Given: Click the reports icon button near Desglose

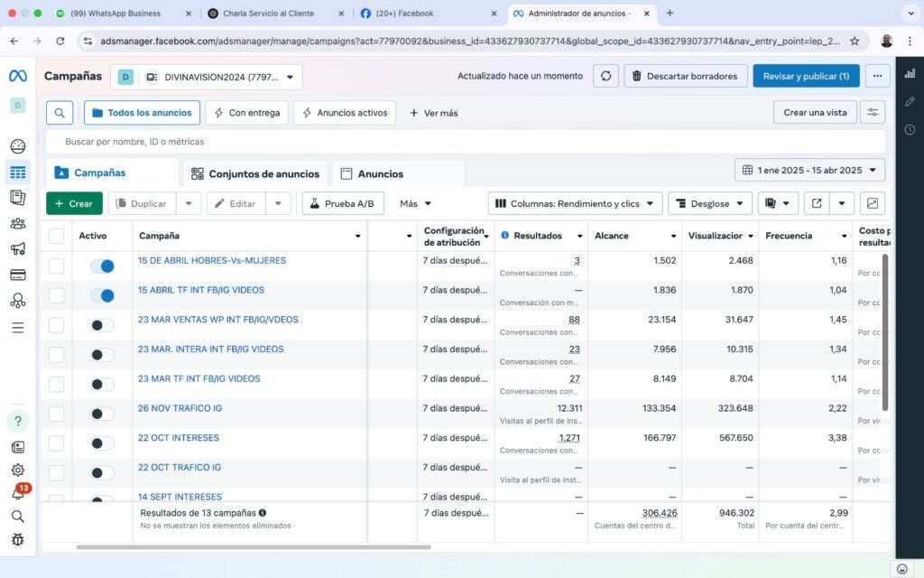Looking at the screenshot, I should point(778,203).
